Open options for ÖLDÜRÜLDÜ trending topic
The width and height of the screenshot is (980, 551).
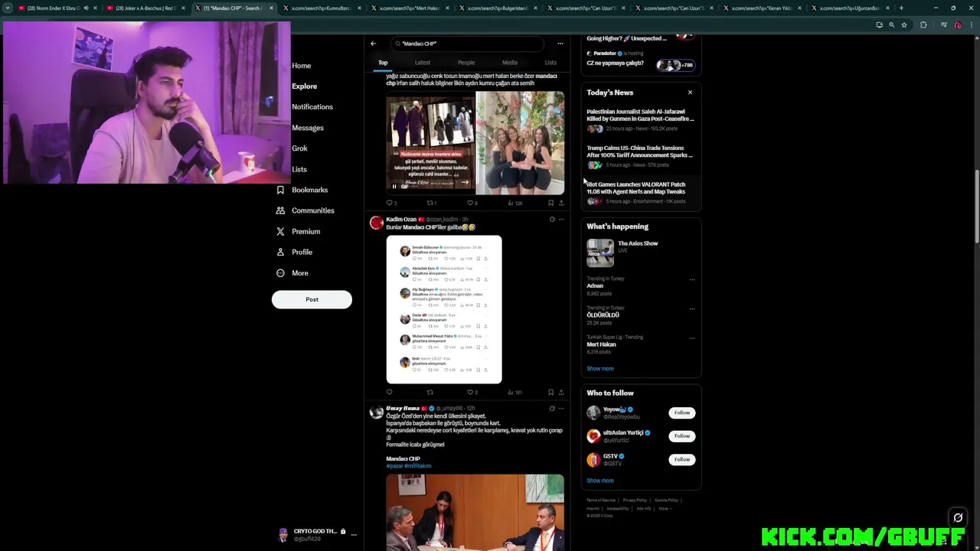(692, 308)
